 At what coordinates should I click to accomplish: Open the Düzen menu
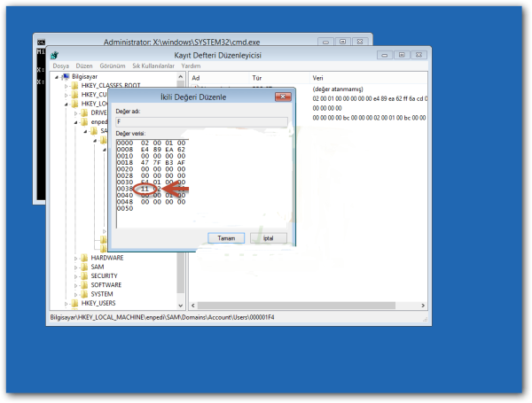[x=84, y=66]
